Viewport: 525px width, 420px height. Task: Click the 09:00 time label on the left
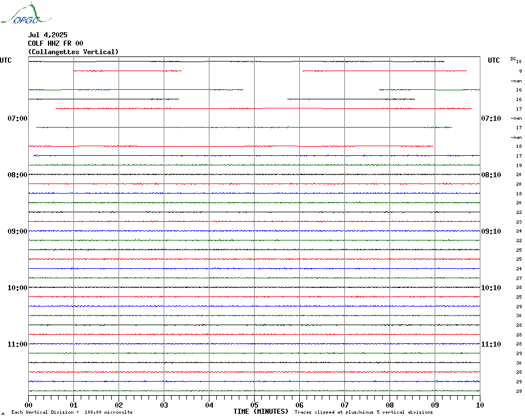click(x=17, y=231)
